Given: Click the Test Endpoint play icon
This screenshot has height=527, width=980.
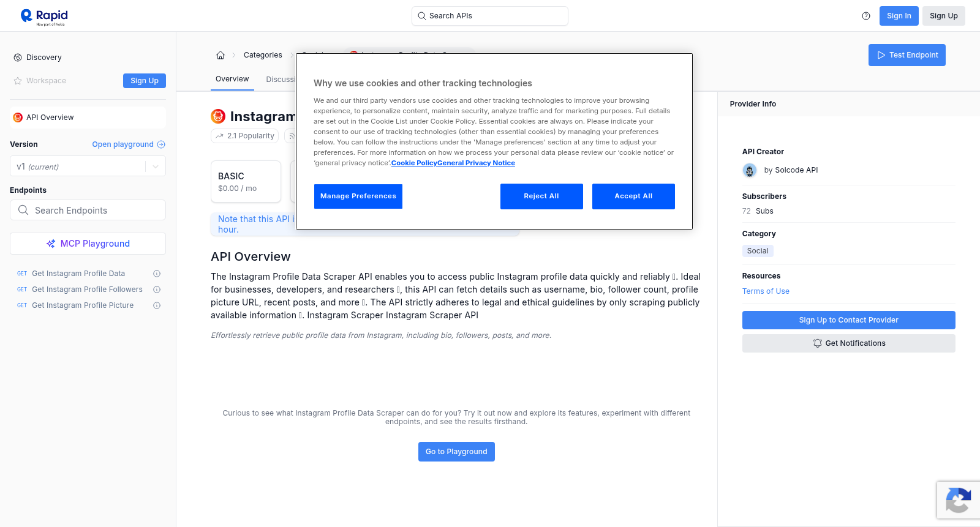Looking at the screenshot, I should 881,55.
